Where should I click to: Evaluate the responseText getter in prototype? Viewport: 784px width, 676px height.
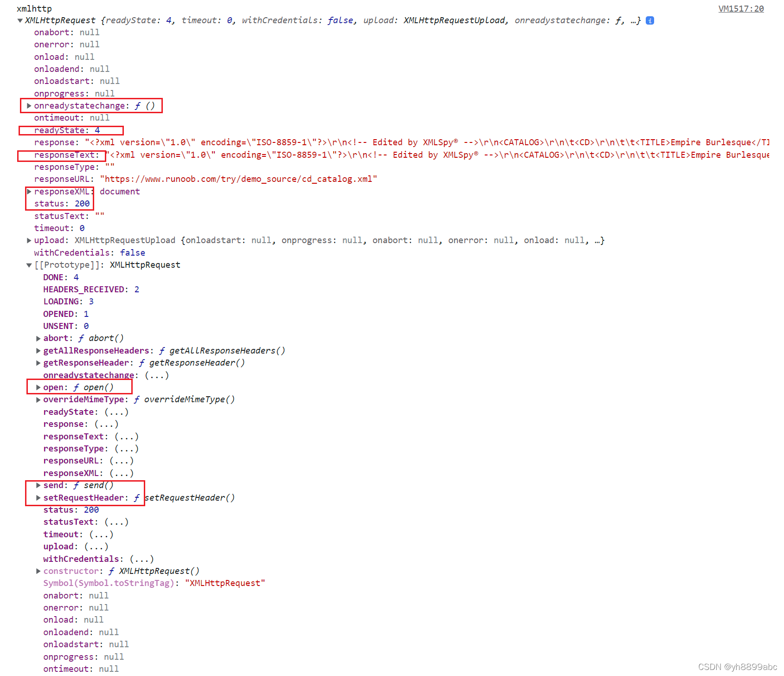click(x=126, y=436)
